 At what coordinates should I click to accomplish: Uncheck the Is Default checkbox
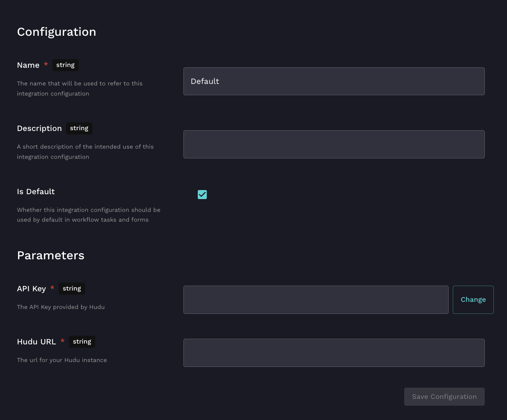tap(202, 195)
